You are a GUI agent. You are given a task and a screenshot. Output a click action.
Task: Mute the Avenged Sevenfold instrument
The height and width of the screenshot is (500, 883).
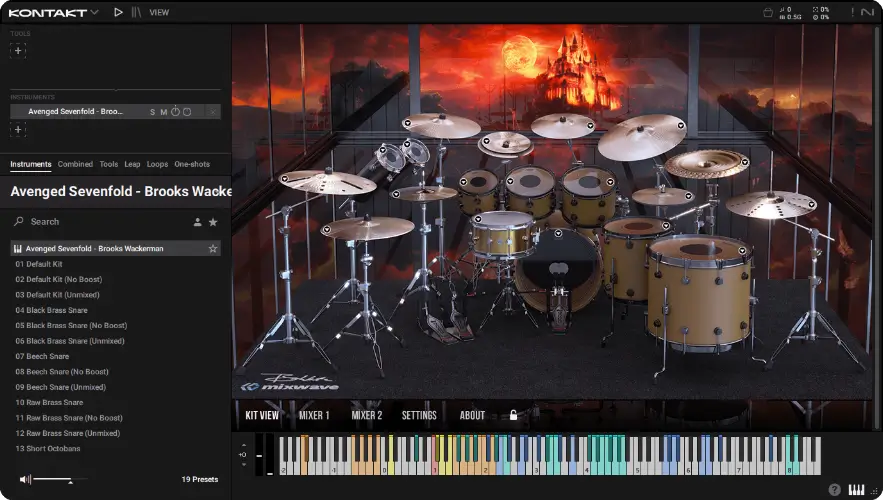point(163,112)
